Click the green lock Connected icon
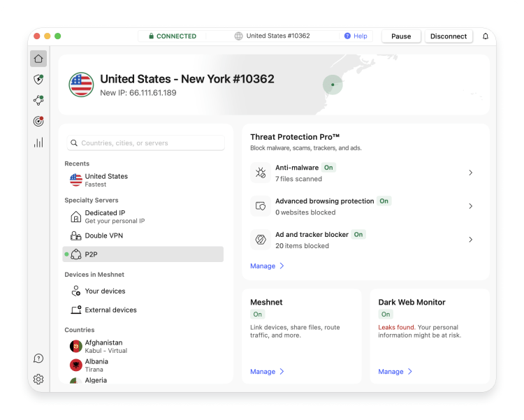 point(151,36)
